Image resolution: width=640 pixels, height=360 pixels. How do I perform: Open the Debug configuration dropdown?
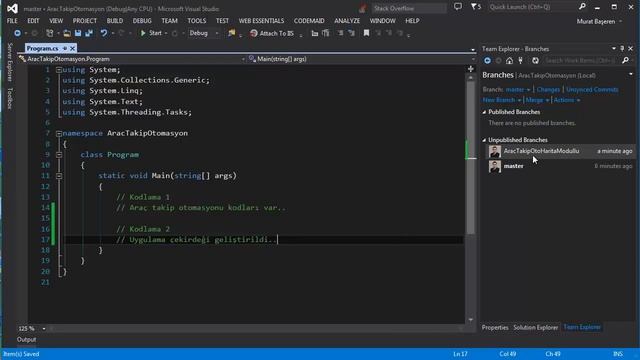pyautogui.click(x=204, y=33)
